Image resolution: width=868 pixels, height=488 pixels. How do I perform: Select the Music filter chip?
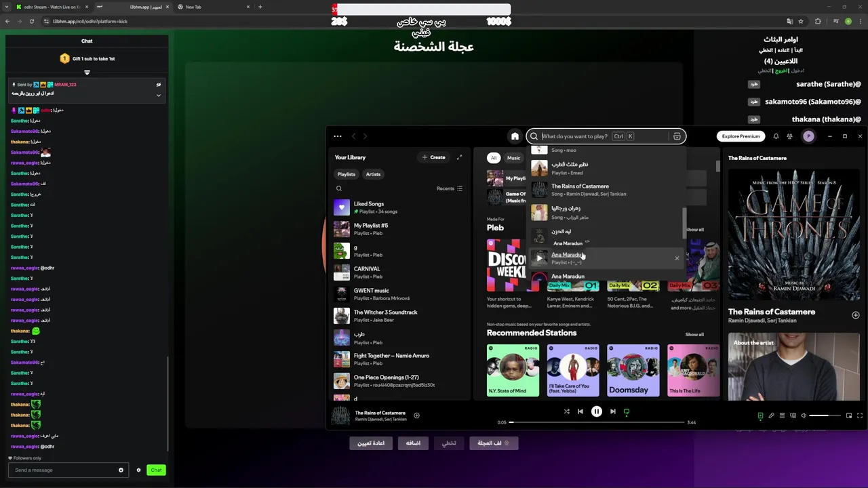pos(514,158)
